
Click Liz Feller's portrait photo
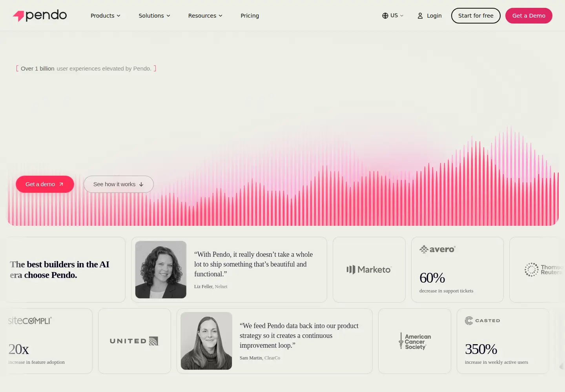click(161, 270)
